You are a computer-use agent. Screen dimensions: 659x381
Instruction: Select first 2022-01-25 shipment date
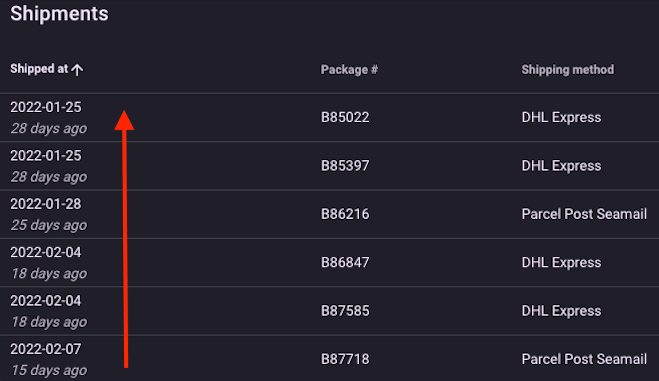[46, 107]
